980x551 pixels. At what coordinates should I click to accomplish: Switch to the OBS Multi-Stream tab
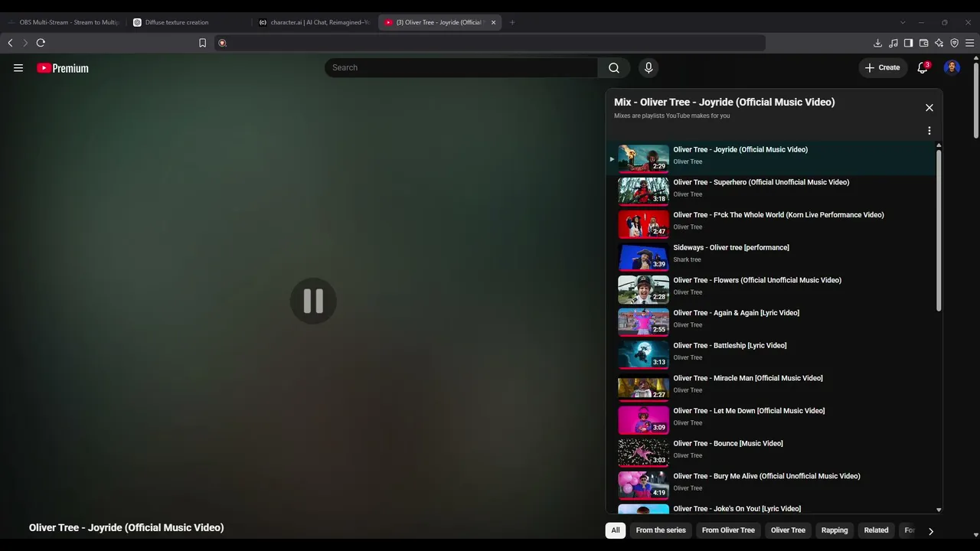coord(64,22)
